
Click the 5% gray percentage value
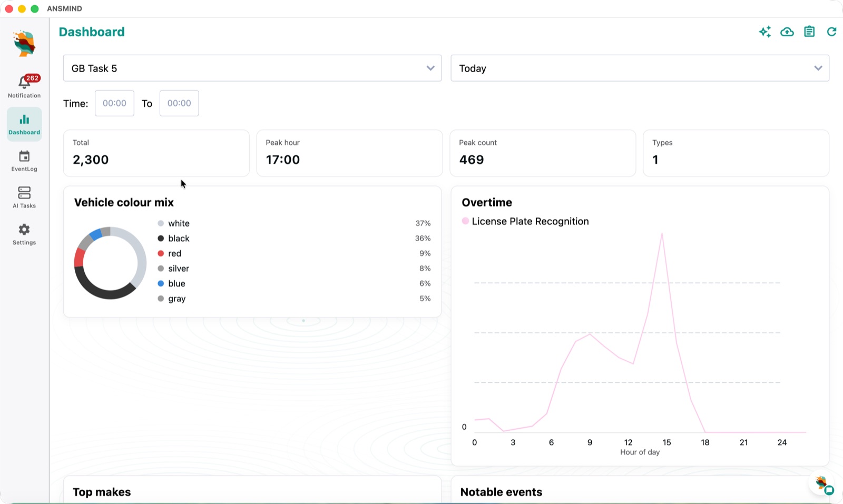point(425,299)
